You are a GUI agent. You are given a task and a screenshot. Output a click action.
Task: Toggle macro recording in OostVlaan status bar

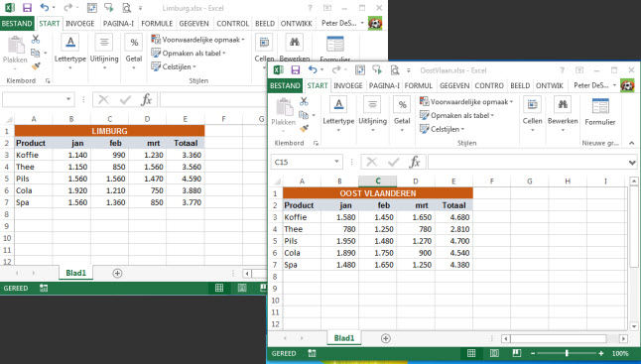point(312,353)
